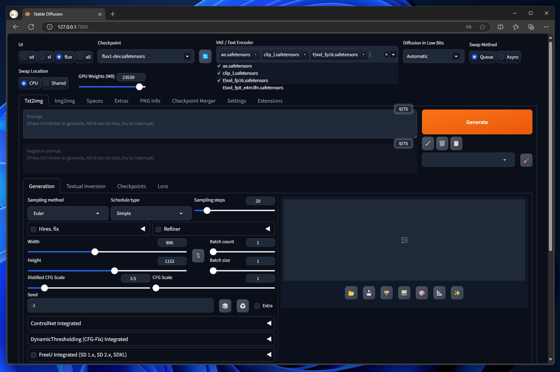Clear the prompt with the trash icon
The height and width of the screenshot is (372, 560).
(x=442, y=144)
